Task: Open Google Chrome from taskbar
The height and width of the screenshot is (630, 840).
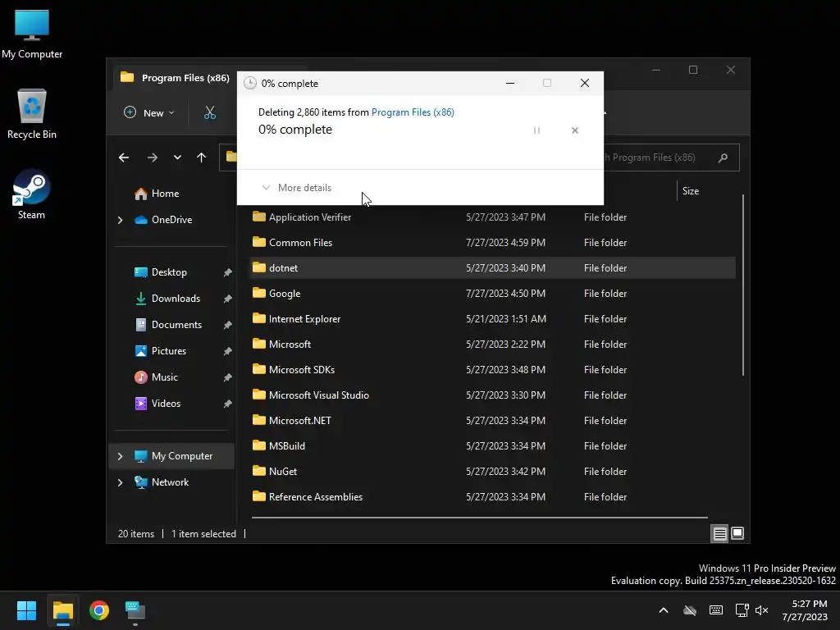Action: [x=99, y=610]
